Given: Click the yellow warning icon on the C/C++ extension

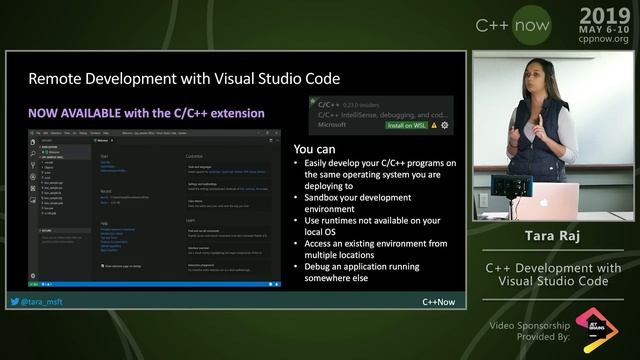Looking at the screenshot, I should pyautogui.click(x=434, y=125).
